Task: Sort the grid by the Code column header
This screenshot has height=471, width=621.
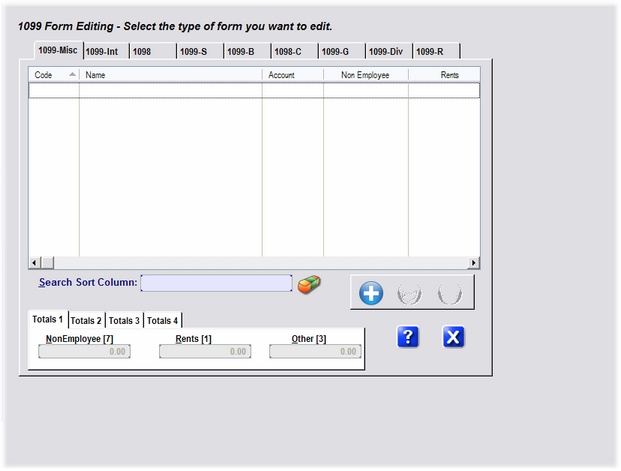Action: 54,75
